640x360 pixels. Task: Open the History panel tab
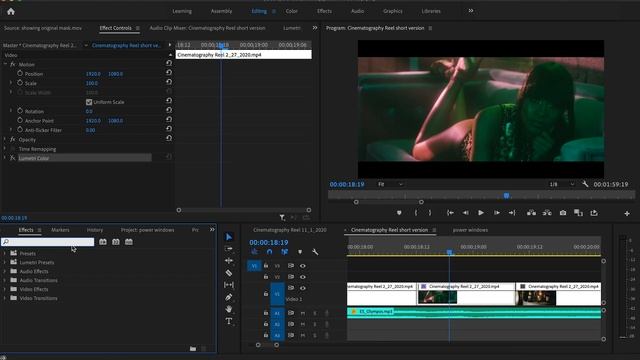95,230
